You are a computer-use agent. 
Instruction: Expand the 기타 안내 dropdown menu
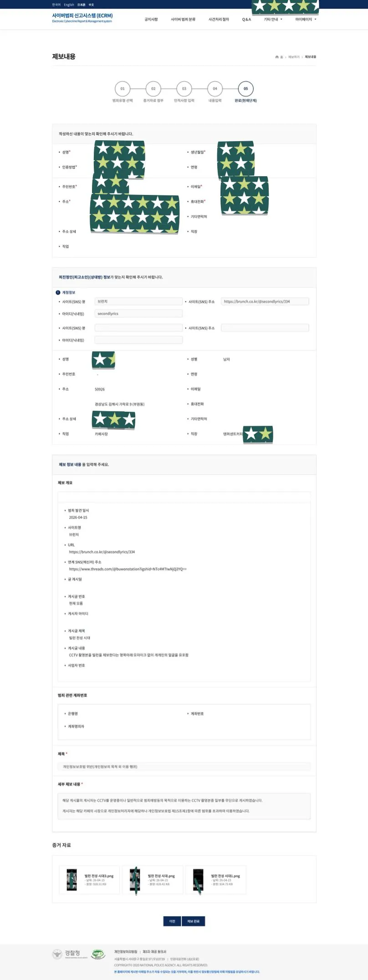(273, 20)
